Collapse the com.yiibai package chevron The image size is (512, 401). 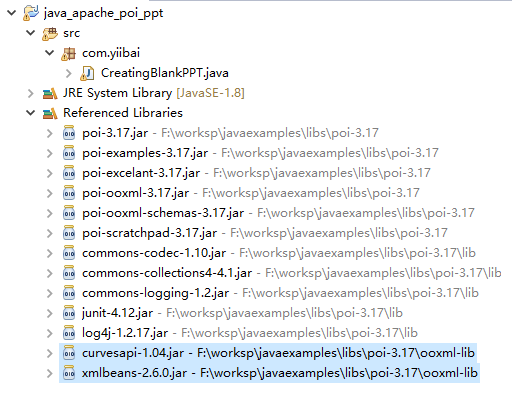[50, 53]
